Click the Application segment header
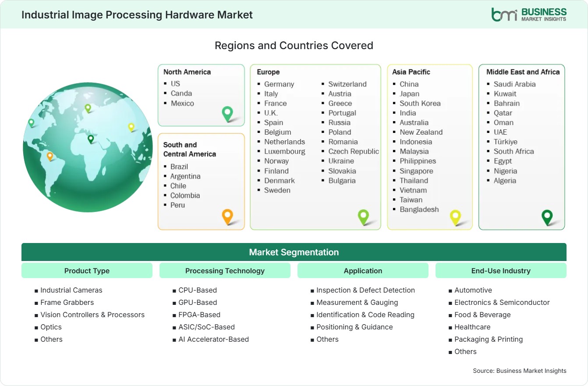588x386 pixels. [x=363, y=271]
